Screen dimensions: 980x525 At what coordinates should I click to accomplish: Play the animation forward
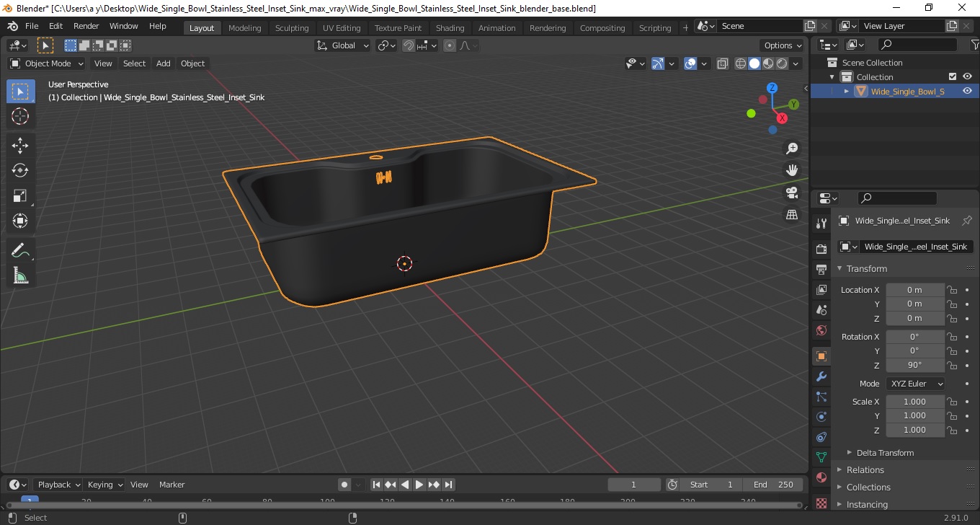pyautogui.click(x=419, y=485)
